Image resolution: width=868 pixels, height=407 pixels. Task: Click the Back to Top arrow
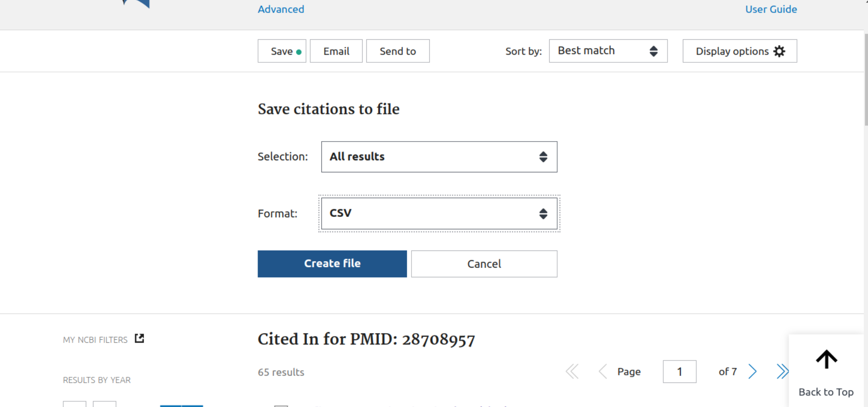click(x=826, y=359)
